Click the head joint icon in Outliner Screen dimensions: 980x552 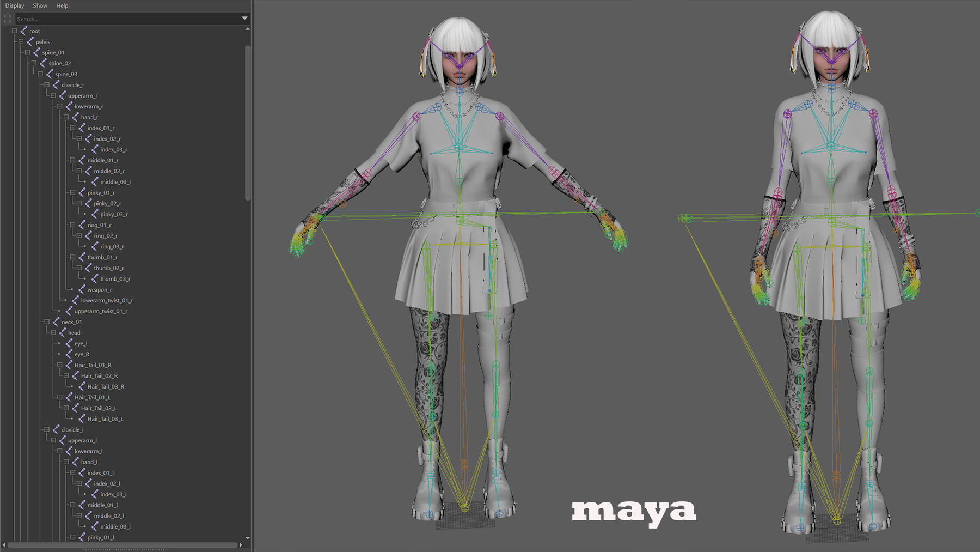point(64,332)
